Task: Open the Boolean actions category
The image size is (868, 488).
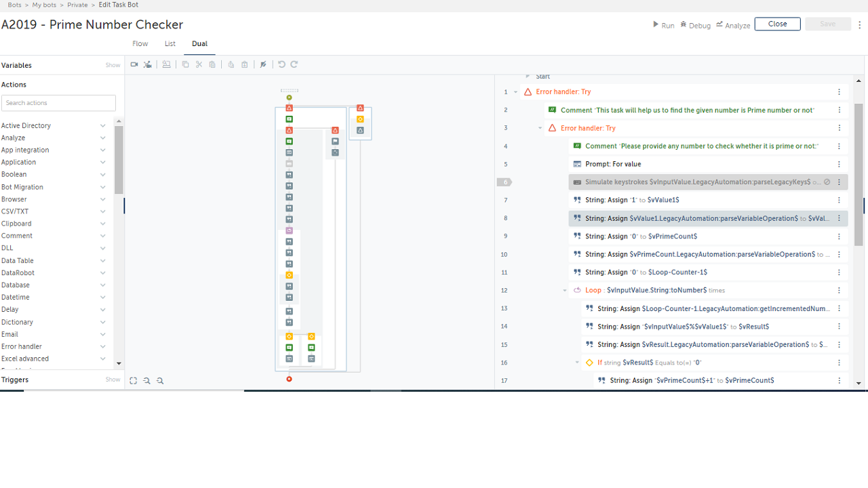Action: pyautogui.click(x=54, y=174)
